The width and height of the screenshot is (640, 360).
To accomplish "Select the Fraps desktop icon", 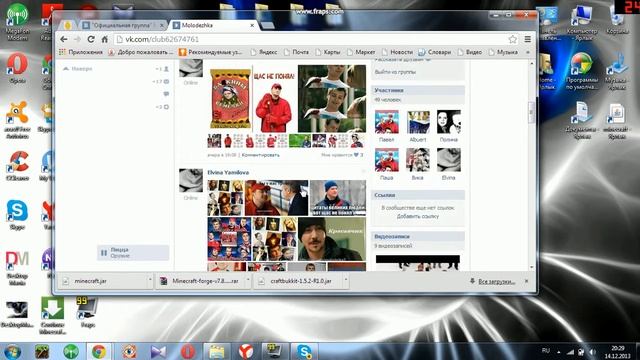I will click(87, 313).
